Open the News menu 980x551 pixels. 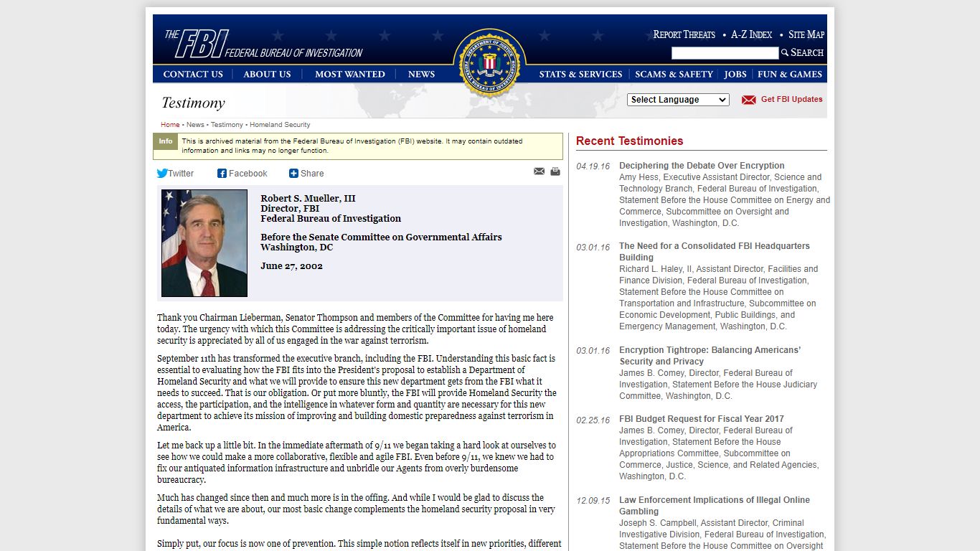(421, 74)
